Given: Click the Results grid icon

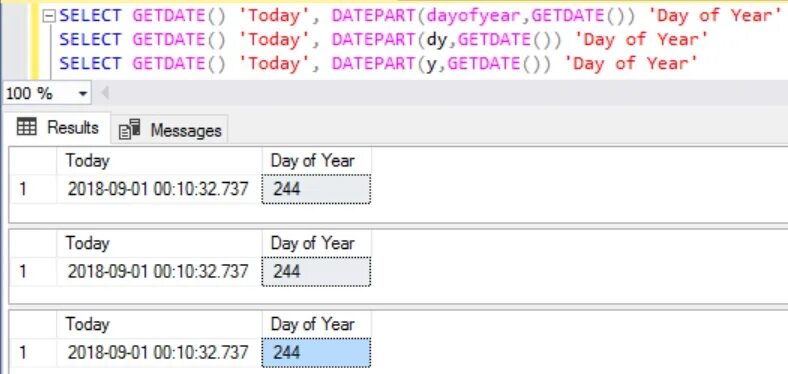Looking at the screenshot, I should 27,127.
